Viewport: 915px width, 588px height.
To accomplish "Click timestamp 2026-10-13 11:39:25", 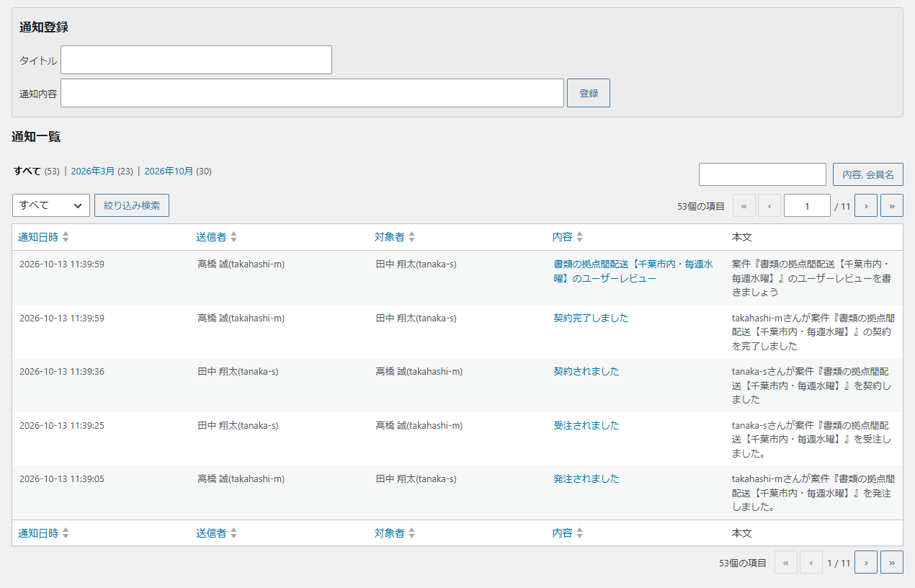I will tap(62, 425).
